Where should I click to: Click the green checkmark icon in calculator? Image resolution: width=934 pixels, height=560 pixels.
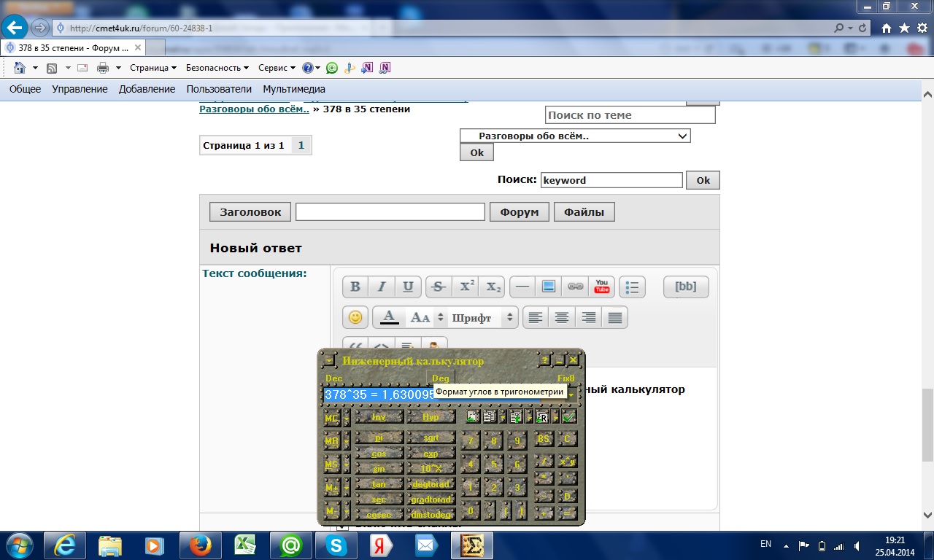(x=569, y=416)
